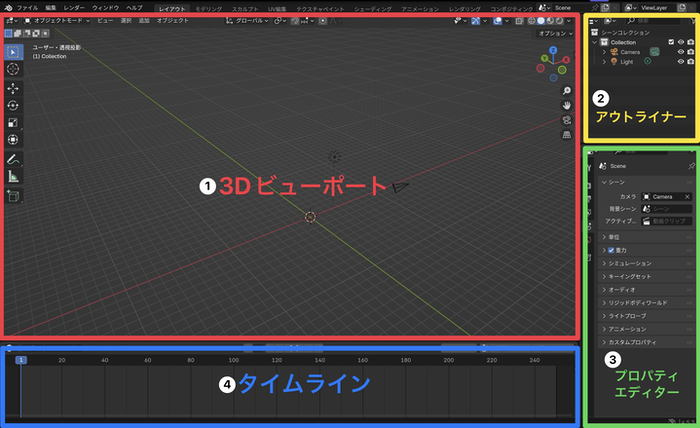Image resolution: width=700 pixels, height=428 pixels.
Task: Click the zoom magnifier viewport icon
Action: pyautogui.click(x=567, y=90)
